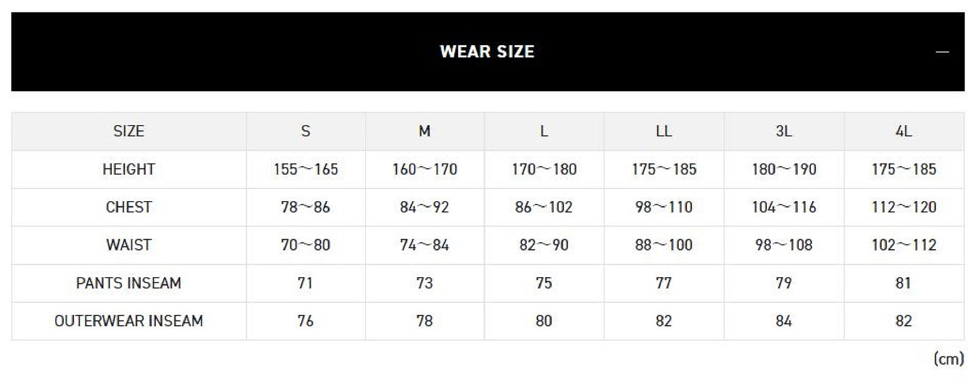This screenshot has height=391, width=980.
Task: Click the PANTS INSEAM row label
Action: click(x=129, y=283)
